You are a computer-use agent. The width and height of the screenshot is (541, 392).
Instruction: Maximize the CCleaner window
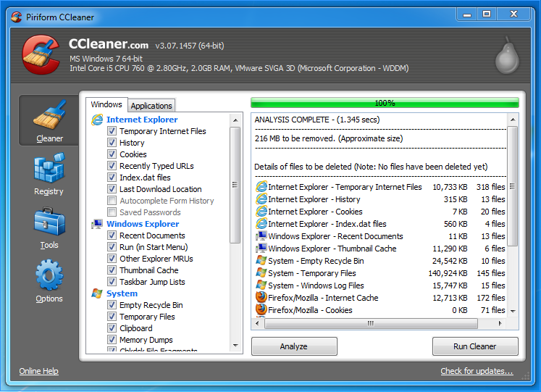(x=487, y=14)
